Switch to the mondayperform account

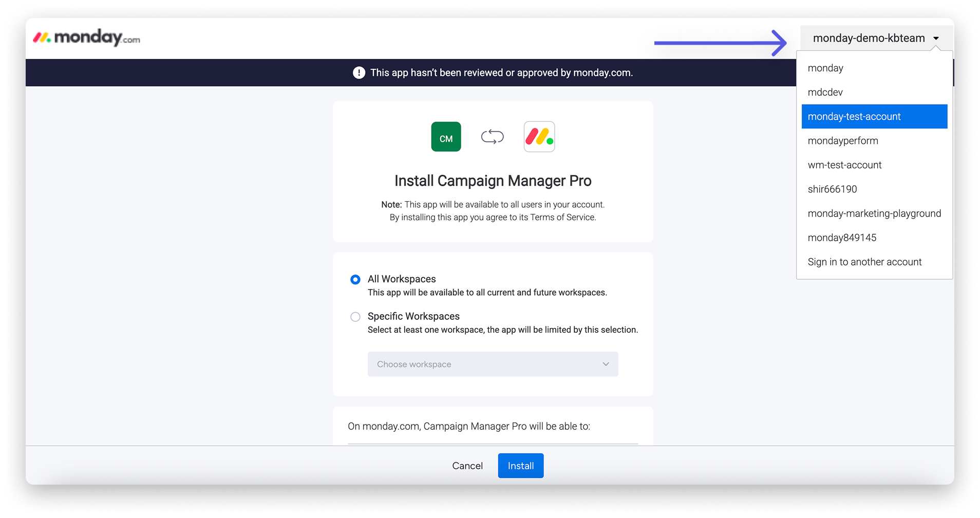click(874, 141)
